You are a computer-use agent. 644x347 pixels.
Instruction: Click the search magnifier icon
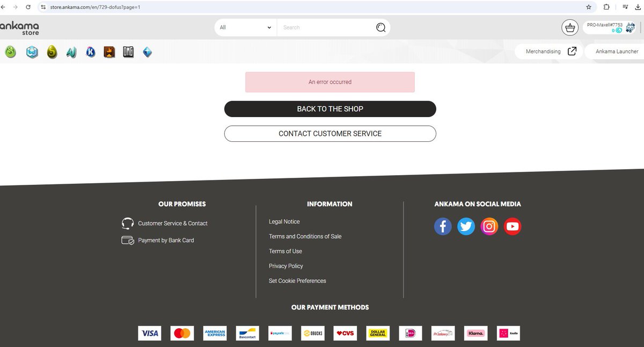coord(381,27)
